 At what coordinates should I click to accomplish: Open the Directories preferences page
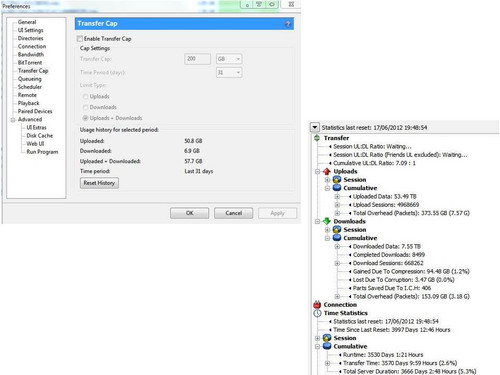[x=30, y=38]
